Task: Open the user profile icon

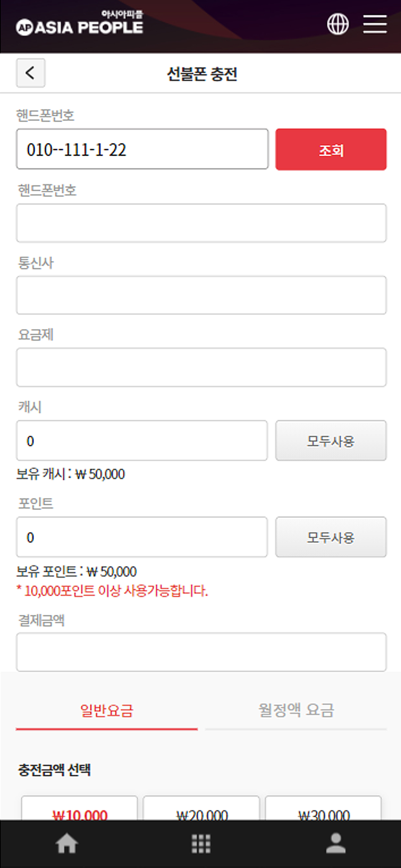Action: coord(335,843)
